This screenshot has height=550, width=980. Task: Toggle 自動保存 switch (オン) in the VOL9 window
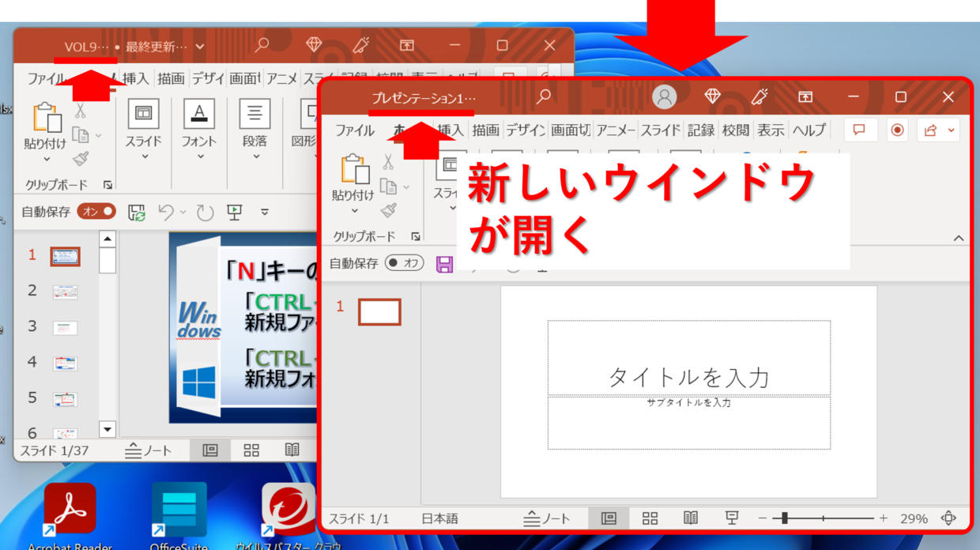[x=98, y=211]
